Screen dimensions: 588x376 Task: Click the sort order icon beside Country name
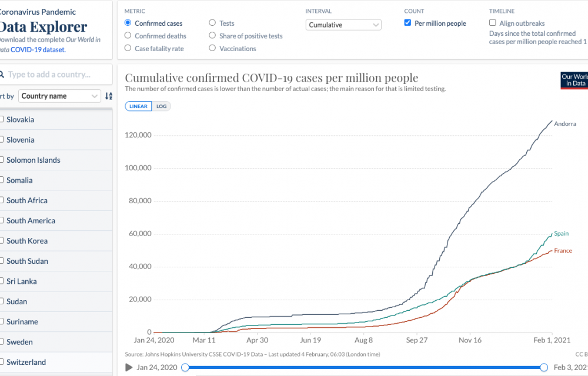(x=108, y=96)
